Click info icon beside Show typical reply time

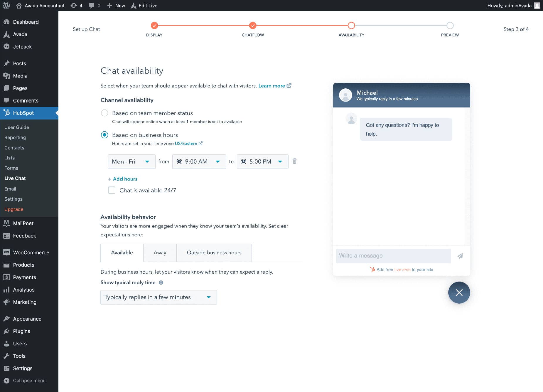coord(161,282)
